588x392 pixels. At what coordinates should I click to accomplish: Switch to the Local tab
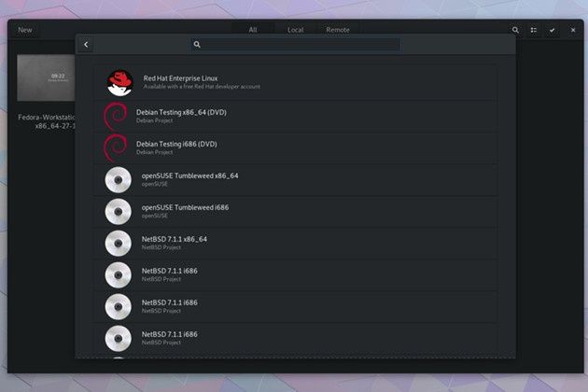[296, 30]
